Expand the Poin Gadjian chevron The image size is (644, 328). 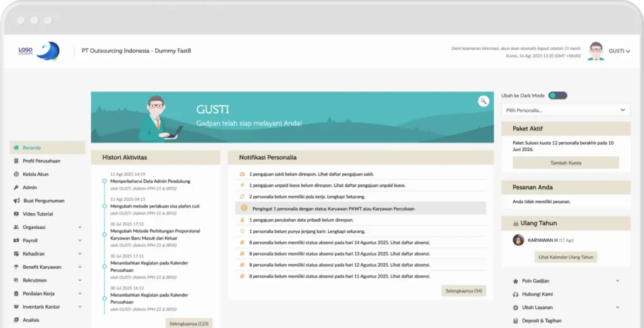pos(618,281)
